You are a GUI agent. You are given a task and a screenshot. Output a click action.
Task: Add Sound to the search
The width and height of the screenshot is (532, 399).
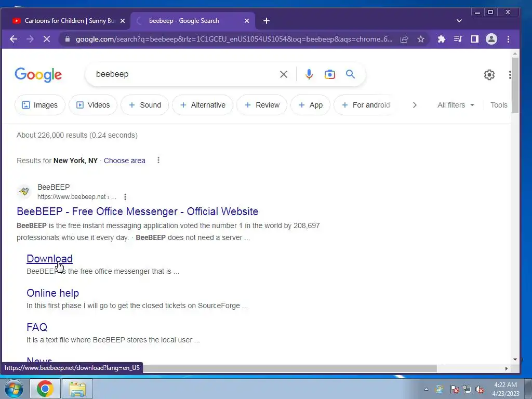(x=145, y=105)
